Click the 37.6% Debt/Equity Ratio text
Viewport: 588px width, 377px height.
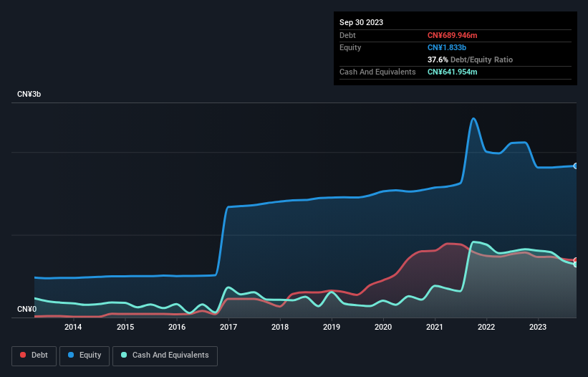point(470,59)
